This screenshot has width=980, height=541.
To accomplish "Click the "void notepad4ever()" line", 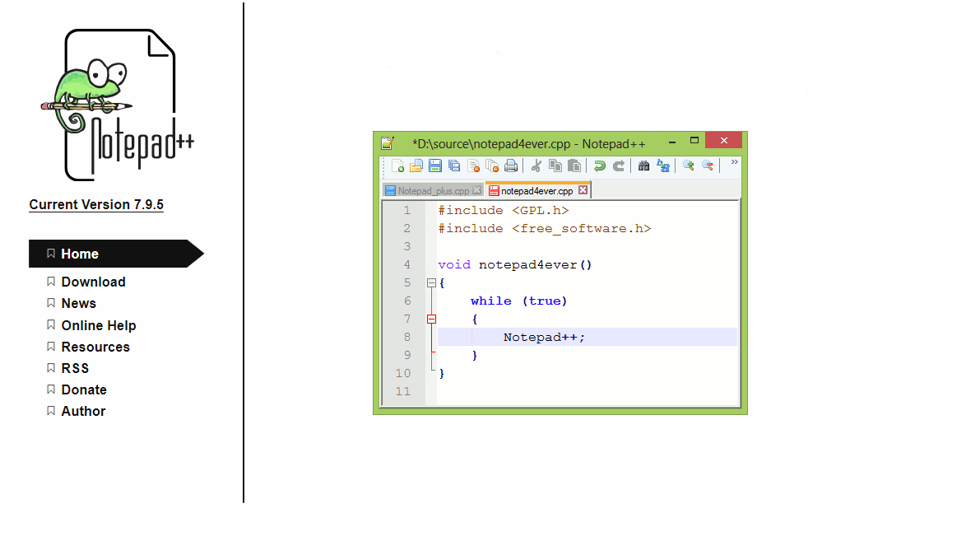I will (x=514, y=265).
